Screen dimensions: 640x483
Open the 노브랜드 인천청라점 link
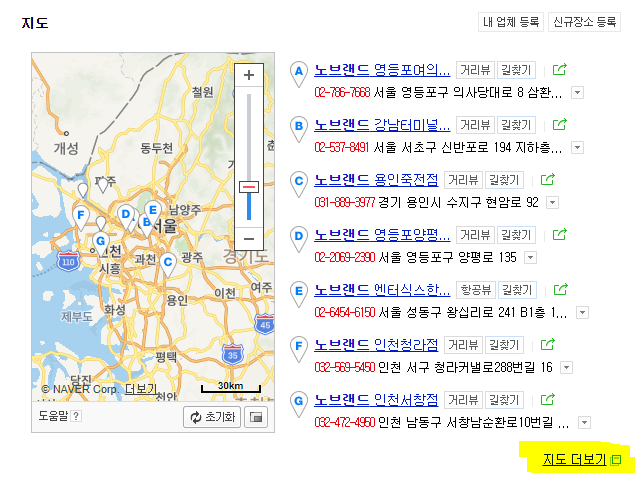(x=376, y=345)
